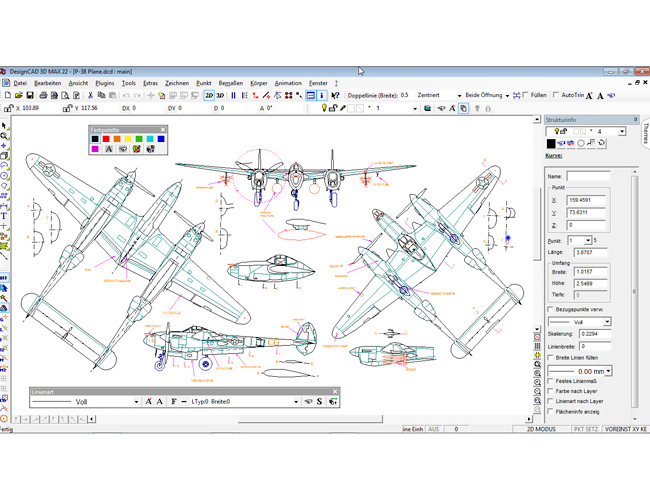Open the toolbar layer dropdown showing 1
Viewport: 650px width, 500px height.
pos(415,108)
